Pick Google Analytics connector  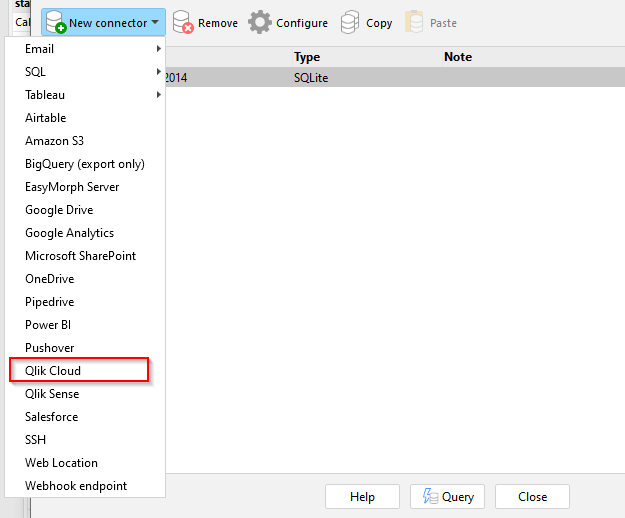tap(85, 233)
